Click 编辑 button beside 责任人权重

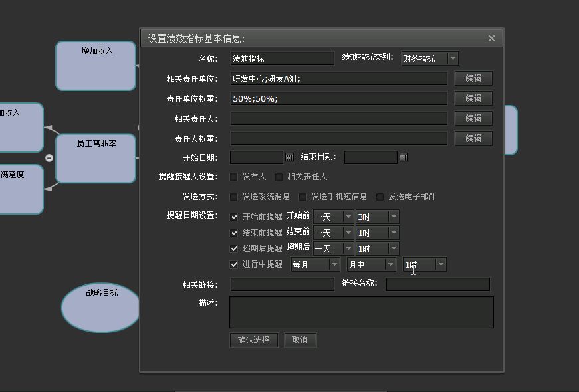click(473, 138)
